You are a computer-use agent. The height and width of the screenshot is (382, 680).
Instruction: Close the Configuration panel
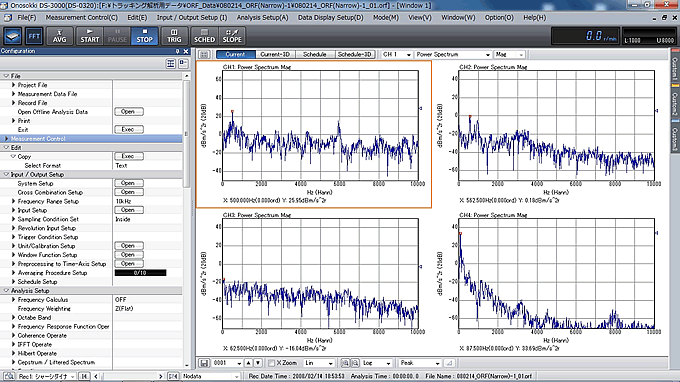pyautogui.click(x=186, y=51)
